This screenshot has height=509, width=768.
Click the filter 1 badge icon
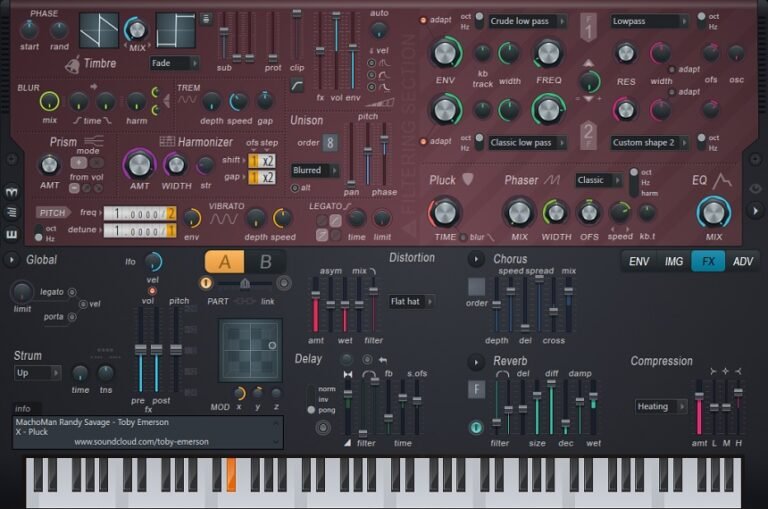pyautogui.click(x=588, y=27)
